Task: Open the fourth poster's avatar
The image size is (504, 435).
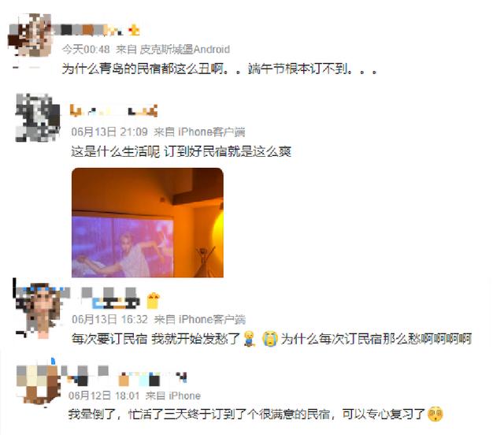Action: point(38,385)
